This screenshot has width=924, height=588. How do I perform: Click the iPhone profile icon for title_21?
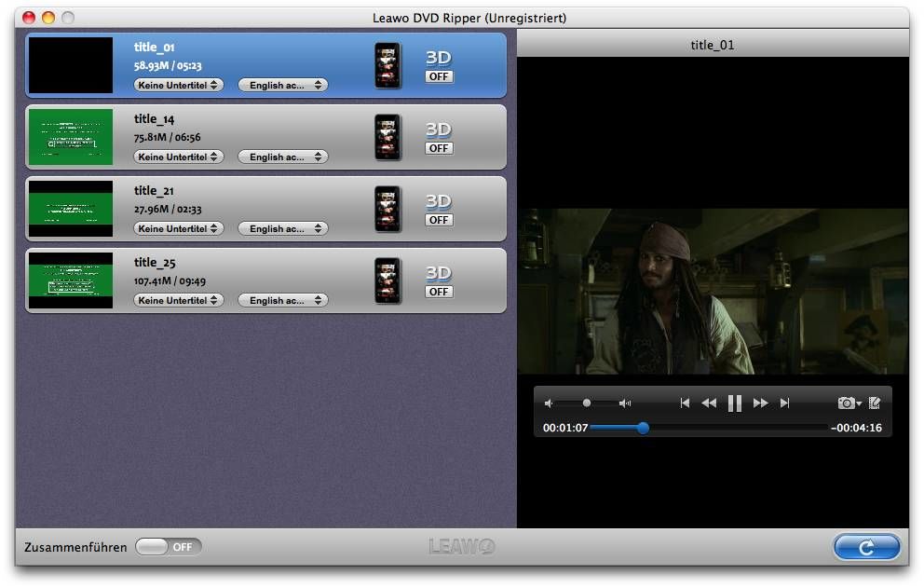[387, 210]
